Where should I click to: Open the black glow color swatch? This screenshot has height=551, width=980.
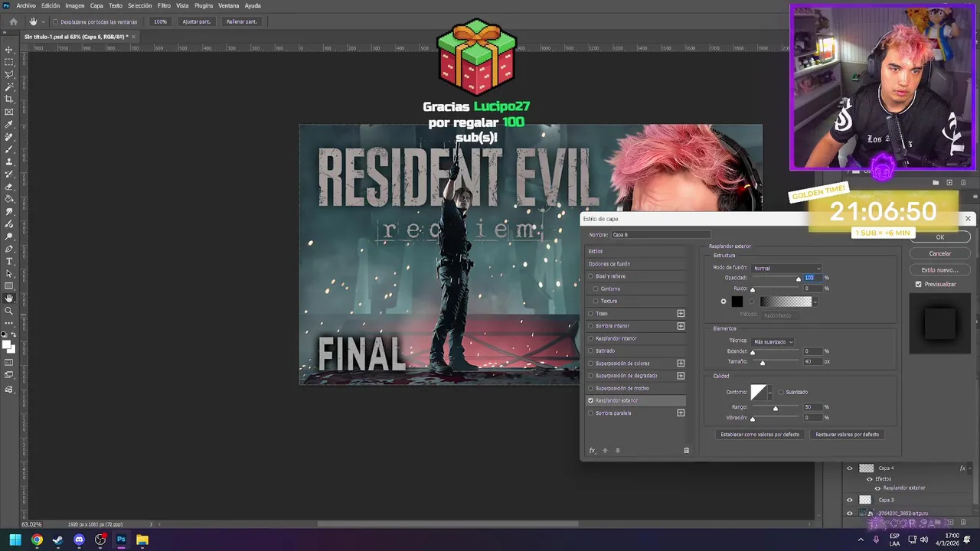[737, 302]
